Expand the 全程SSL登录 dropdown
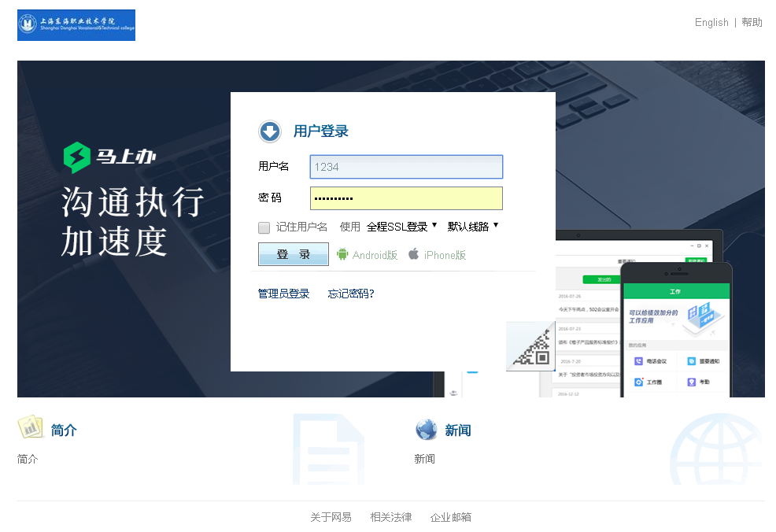This screenshot has height=532, width=776. [401, 227]
